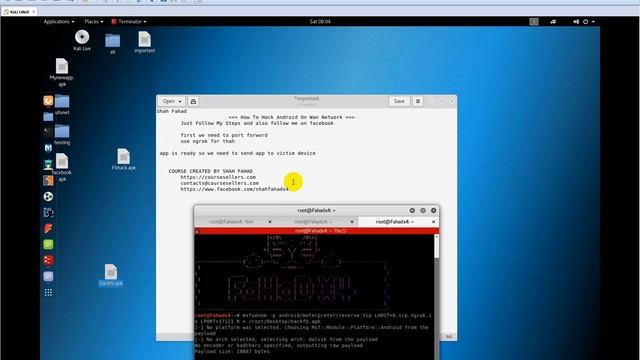Image resolution: width=640 pixels, height=360 pixels.
Task: Click the INS status indicator in gedit
Action: 449,337
